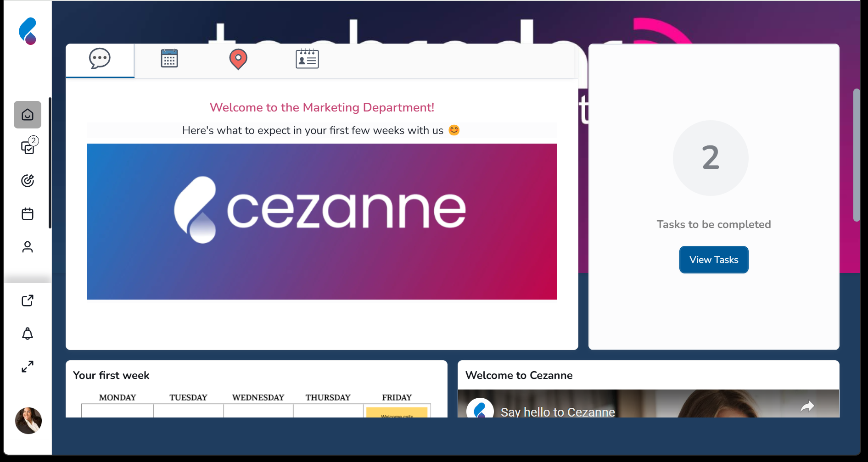Open calendar icon in sidebar
This screenshot has height=462, width=868.
point(28,214)
